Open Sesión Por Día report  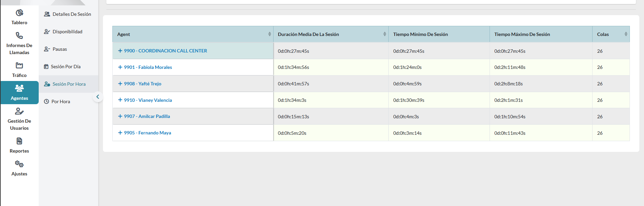[x=66, y=67]
